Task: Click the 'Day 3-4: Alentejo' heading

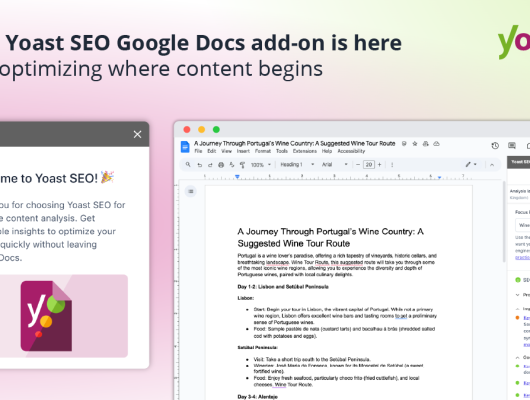Action: point(258,397)
